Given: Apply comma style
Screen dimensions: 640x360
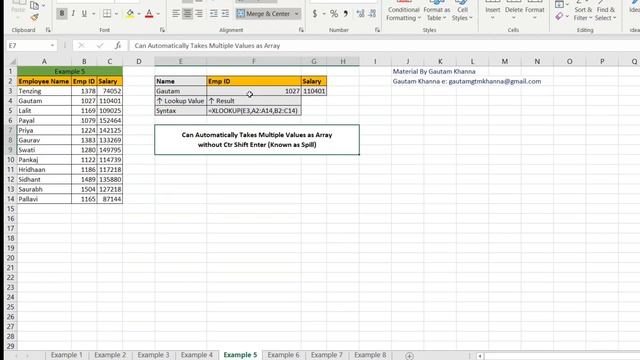Looking at the screenshot, I should (x=345, y=13).
